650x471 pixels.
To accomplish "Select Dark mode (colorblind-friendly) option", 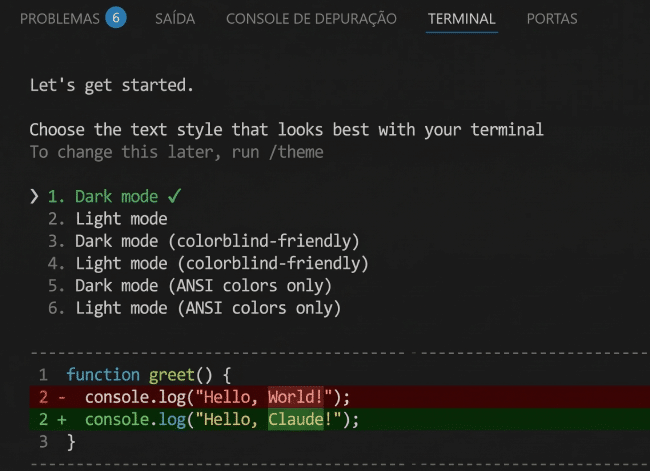I will coord(204,241).
